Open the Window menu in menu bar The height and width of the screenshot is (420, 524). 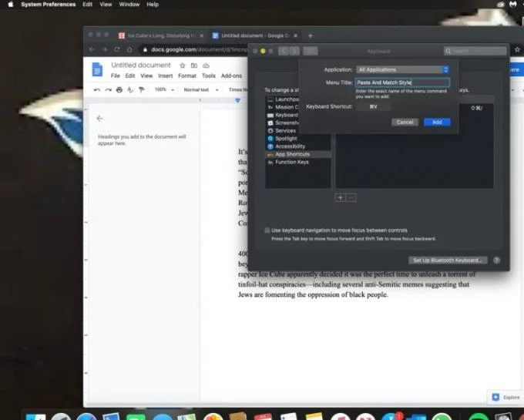click(x=129, y=5)
